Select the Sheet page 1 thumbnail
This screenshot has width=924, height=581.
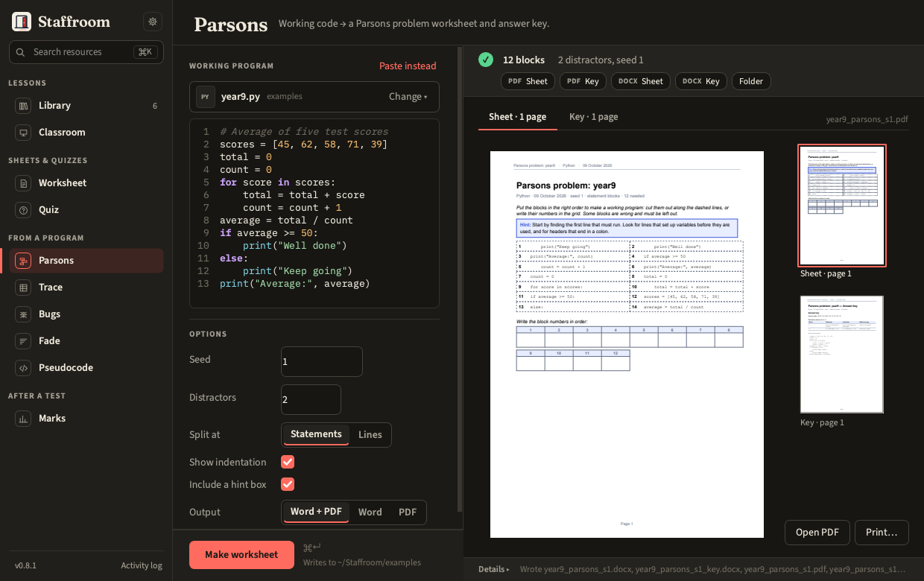click(842, 206)
